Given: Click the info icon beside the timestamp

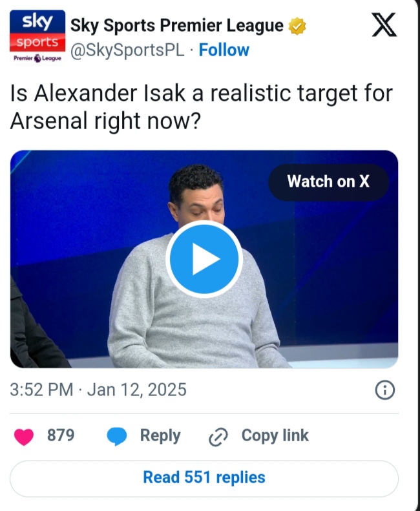Looking at the screenshot, I should pyautogui.click(x=385, y=390).
